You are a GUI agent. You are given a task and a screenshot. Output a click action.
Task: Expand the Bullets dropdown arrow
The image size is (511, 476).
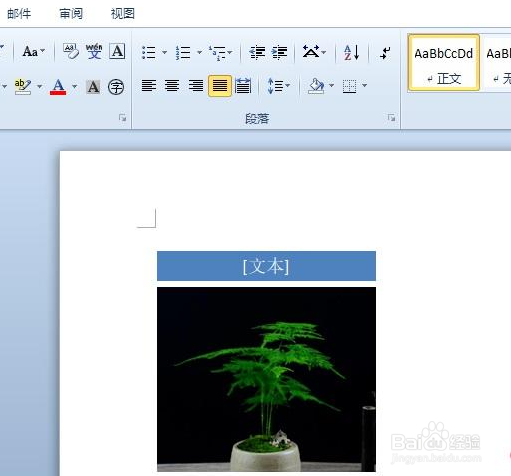point(164,52)
